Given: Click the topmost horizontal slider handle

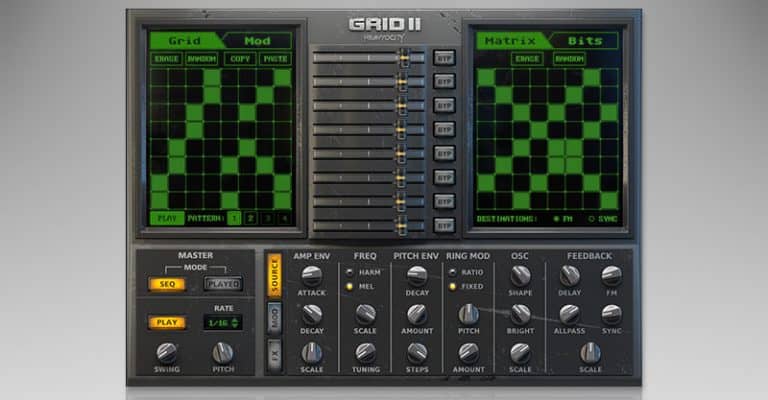Looking at the screenshot, I should [x=404, y=58].
